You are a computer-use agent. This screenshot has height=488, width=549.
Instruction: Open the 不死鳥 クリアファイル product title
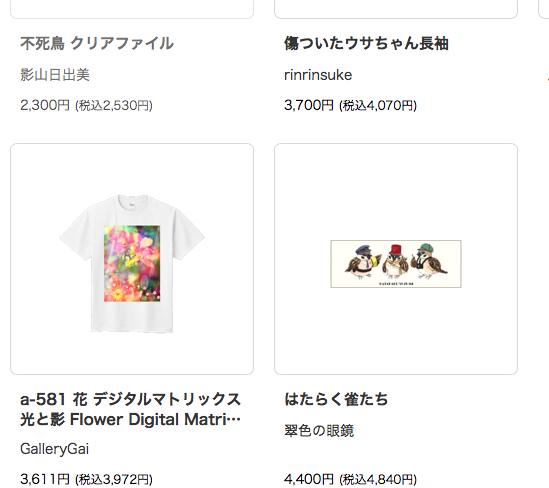click(x=97, y=44)
